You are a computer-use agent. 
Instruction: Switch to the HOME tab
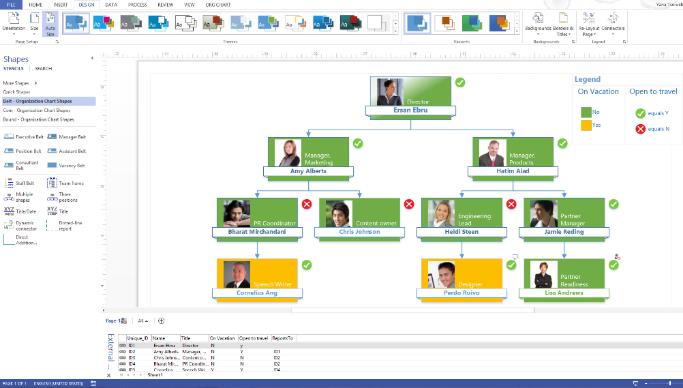coord(35,5)
